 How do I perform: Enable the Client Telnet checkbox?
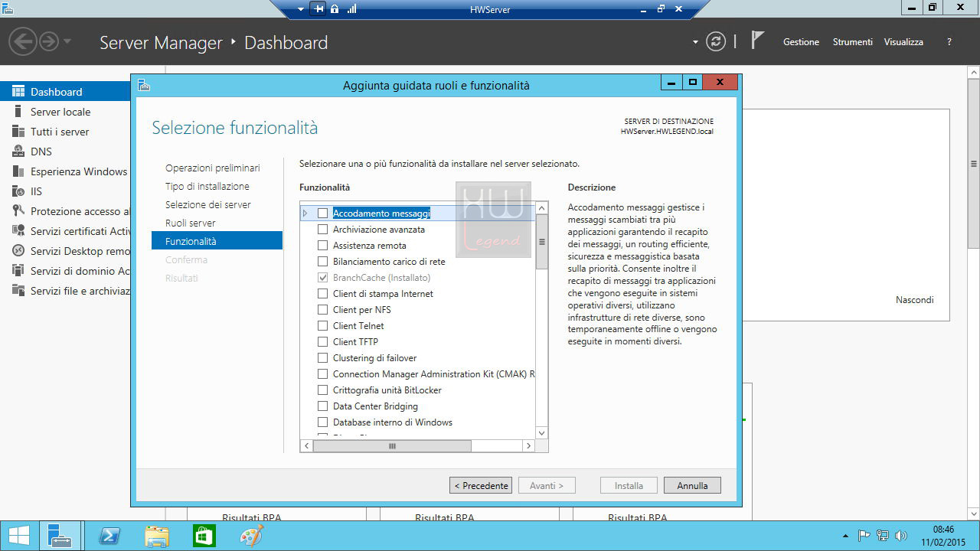click(322, 326)
